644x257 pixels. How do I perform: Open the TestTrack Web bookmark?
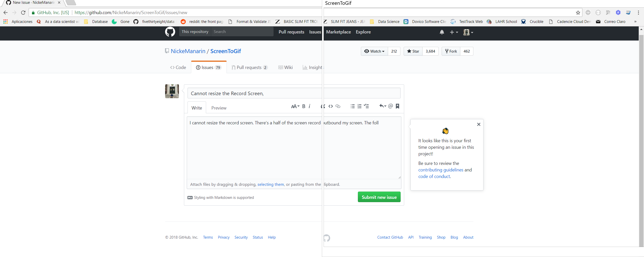click(467, 22)
